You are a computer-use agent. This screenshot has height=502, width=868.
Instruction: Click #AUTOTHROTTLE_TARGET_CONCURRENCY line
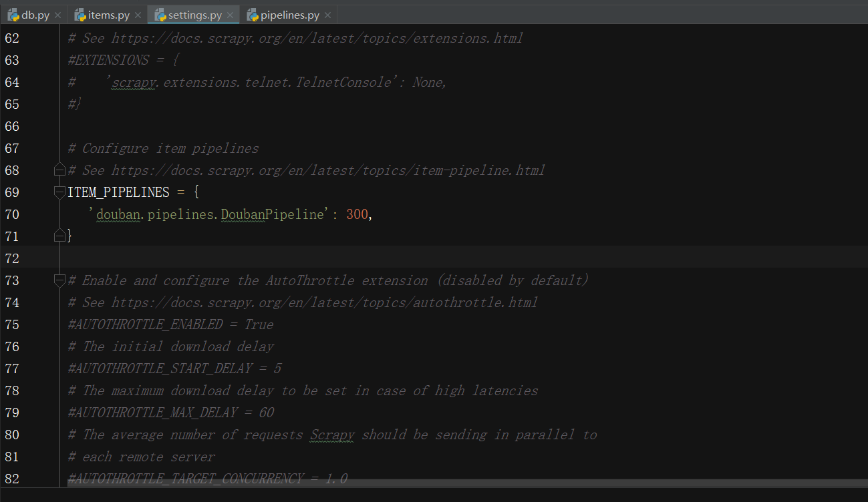pos(207,479)
